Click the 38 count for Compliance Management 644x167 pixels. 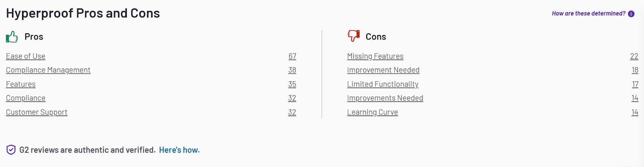(x=292, y=70)
